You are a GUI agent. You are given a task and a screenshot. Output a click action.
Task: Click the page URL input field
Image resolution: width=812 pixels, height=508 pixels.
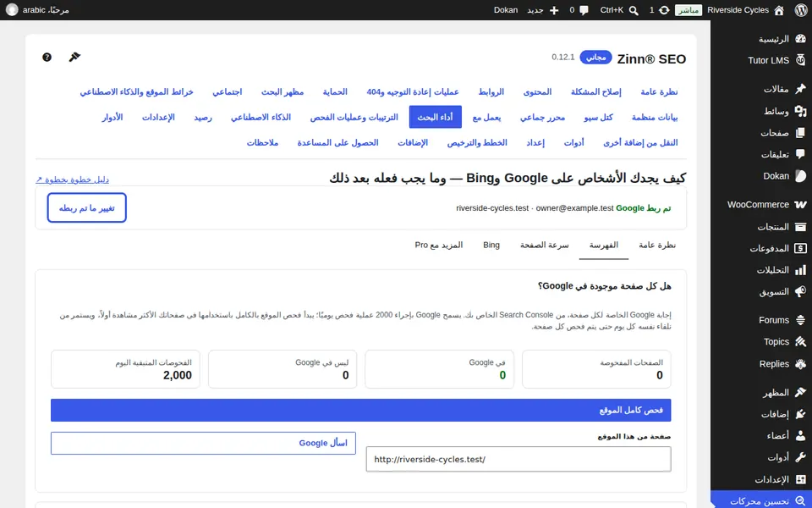pos(518,459)
